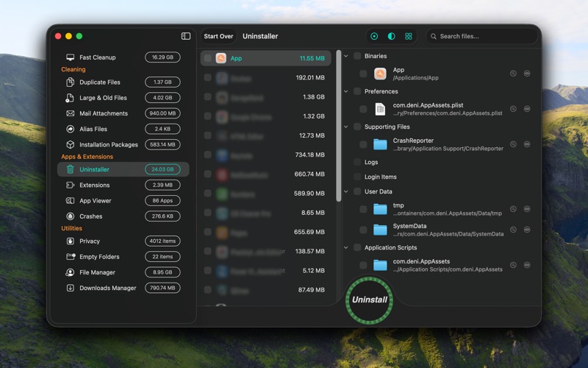The width and height of the screenshot is (588, 368).
Task: Click the half-circle appearance toolbar icon
Action: pyautogui.click(x=391, y=36)
